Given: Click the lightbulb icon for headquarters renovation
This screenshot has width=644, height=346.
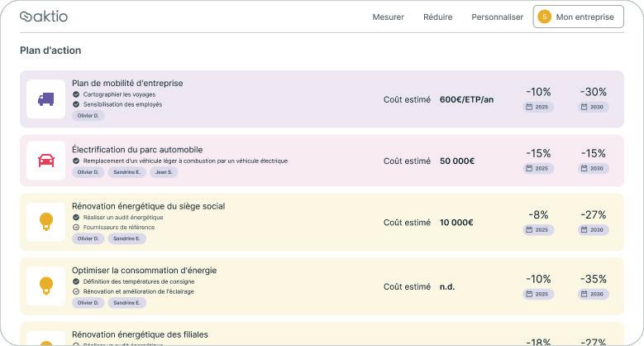Looking at the screenshot, I should coord(46,222).
